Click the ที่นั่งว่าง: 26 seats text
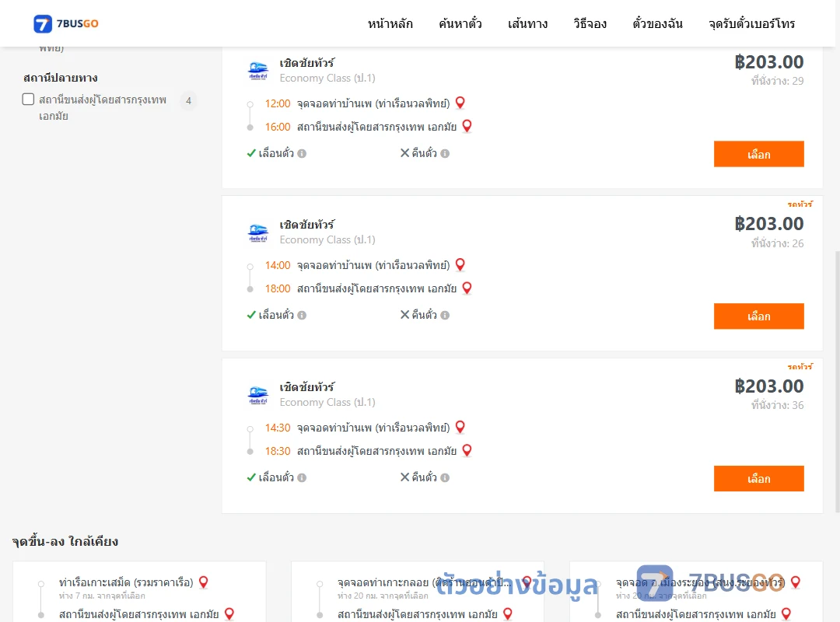Screen dimensions: 840x622 pos(777,243)
